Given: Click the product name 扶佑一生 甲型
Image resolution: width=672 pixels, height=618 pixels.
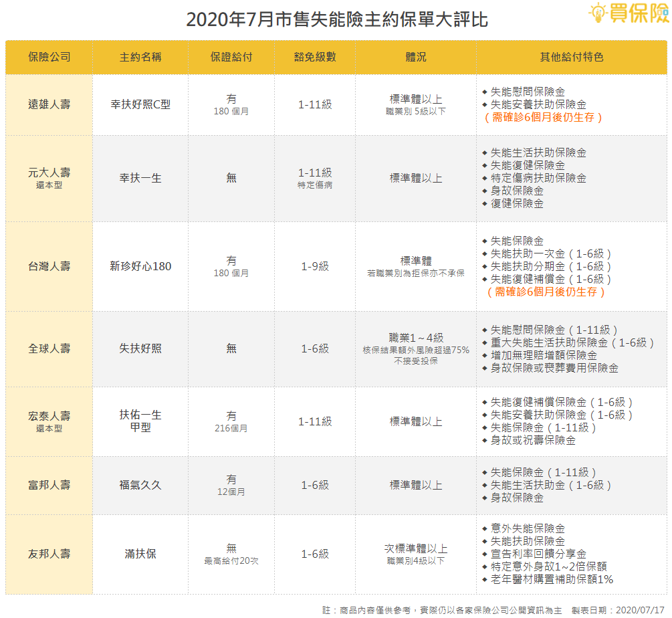Looking at the screenshot, I should coord(140,421).
